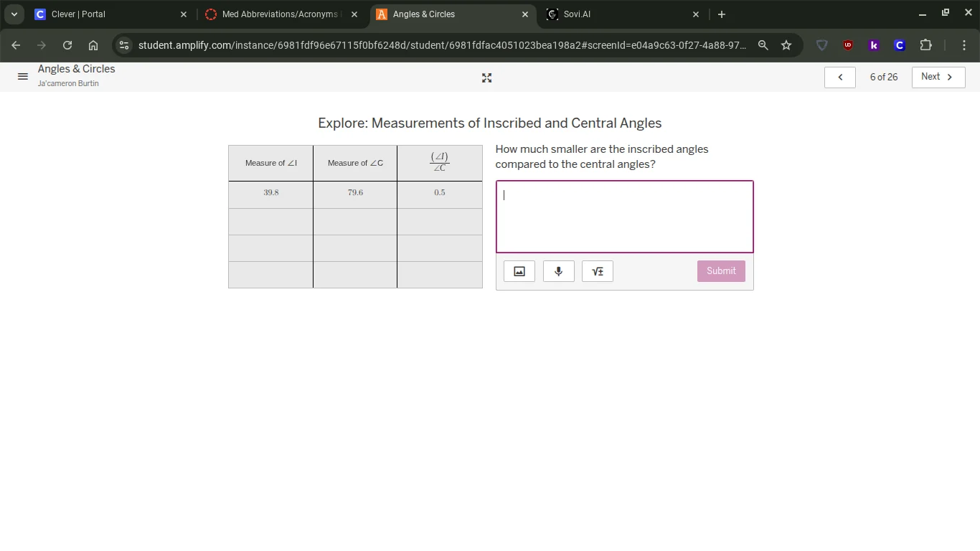This screenshot has width=980, height=551.
Task: Click the Submit button
Action: point(721,270)
